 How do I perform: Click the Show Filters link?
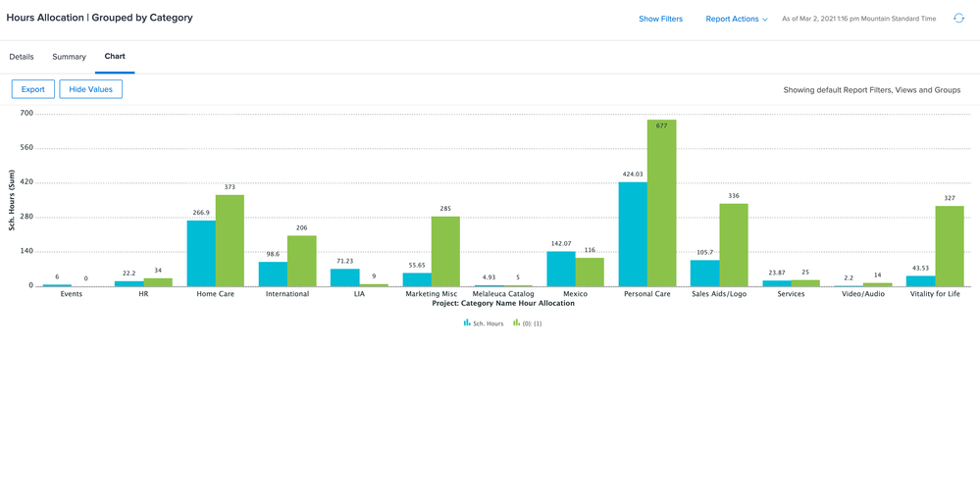660,19
